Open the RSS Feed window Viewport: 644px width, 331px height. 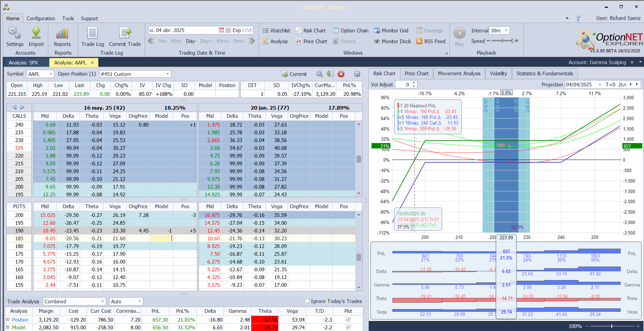point(431,42)
